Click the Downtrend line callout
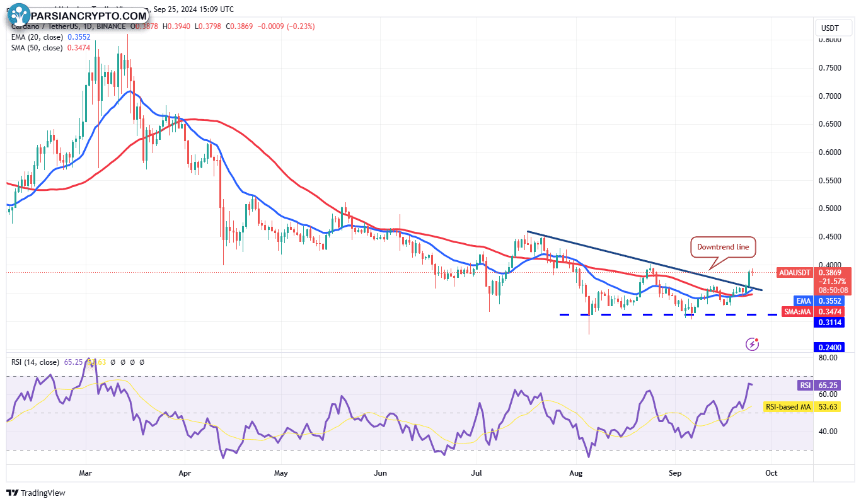861x504 pixels. (723, 247)
